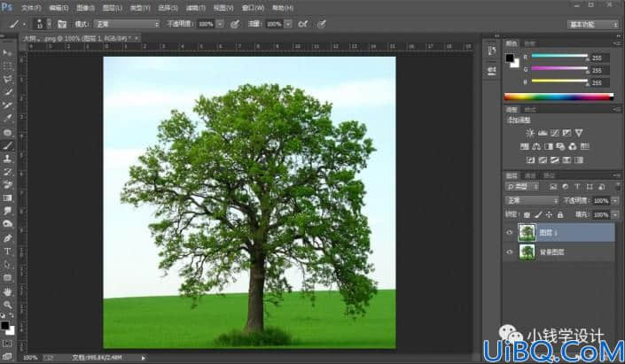Switch layer filtering on or off
Screen dimensions: 625x364
618,186
